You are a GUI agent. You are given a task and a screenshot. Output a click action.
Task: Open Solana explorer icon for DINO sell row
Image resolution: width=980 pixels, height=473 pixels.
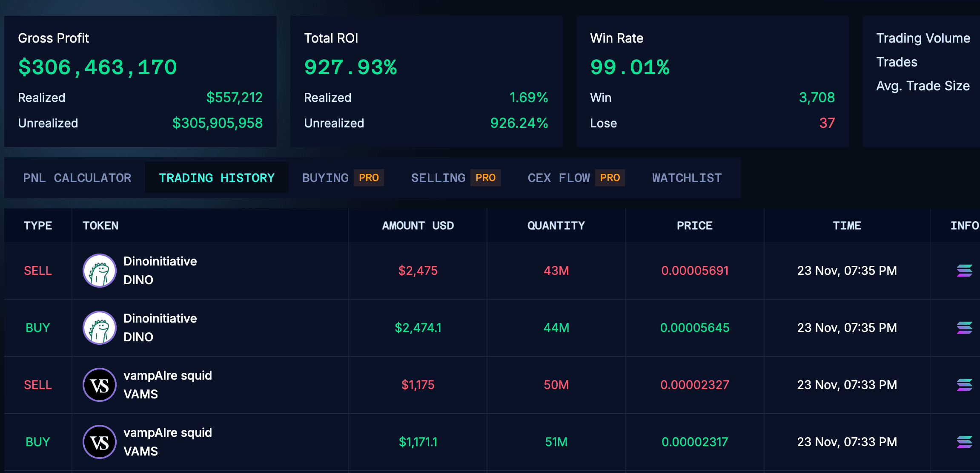pyautogui.click(x=964, y=271)
